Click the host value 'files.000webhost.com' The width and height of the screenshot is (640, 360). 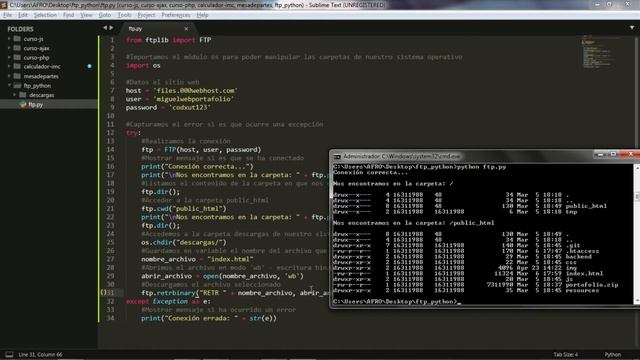196,91
